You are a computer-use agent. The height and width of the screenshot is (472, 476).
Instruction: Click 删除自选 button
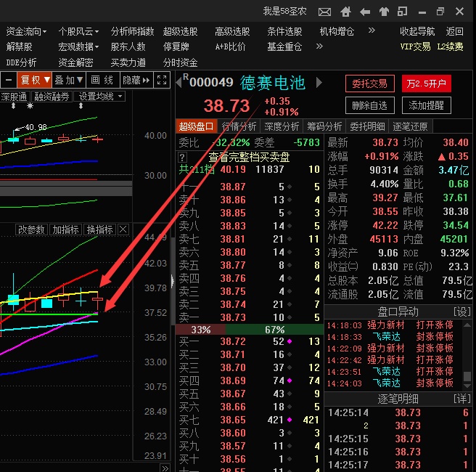(x=370, y=105)
